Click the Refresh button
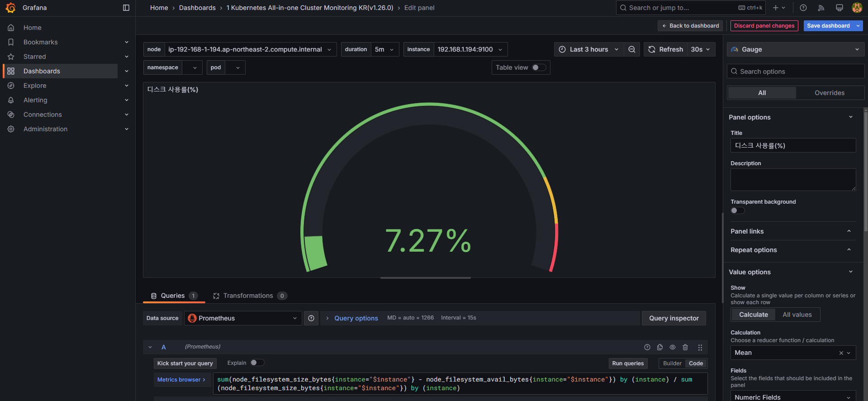Viewport: 868px width, 401px height. [665, 49]
